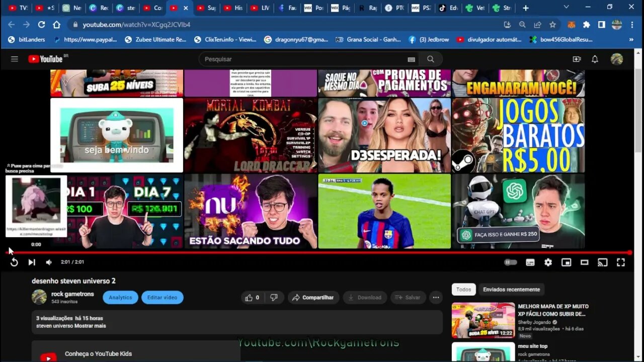Viewport: 644px width, 362px height.
Task: Open the (3) Jedbrow bookmark
Action: tap(429, 39)
